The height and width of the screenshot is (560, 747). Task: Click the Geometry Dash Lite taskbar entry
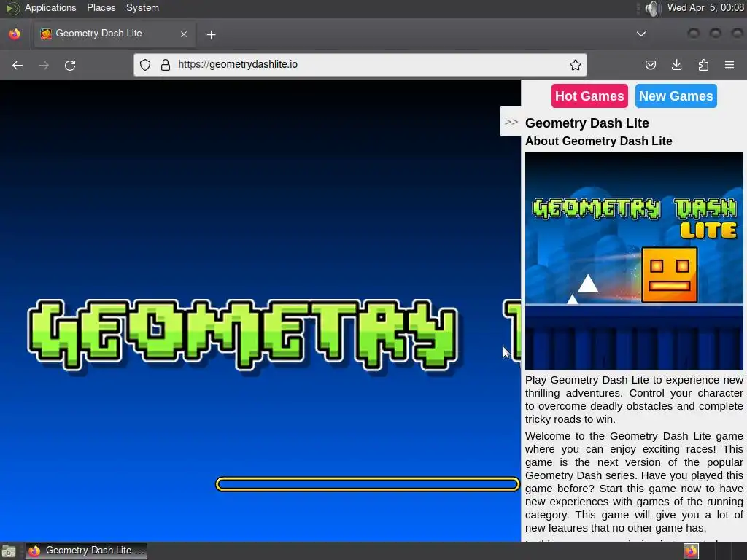click(86, 551)
